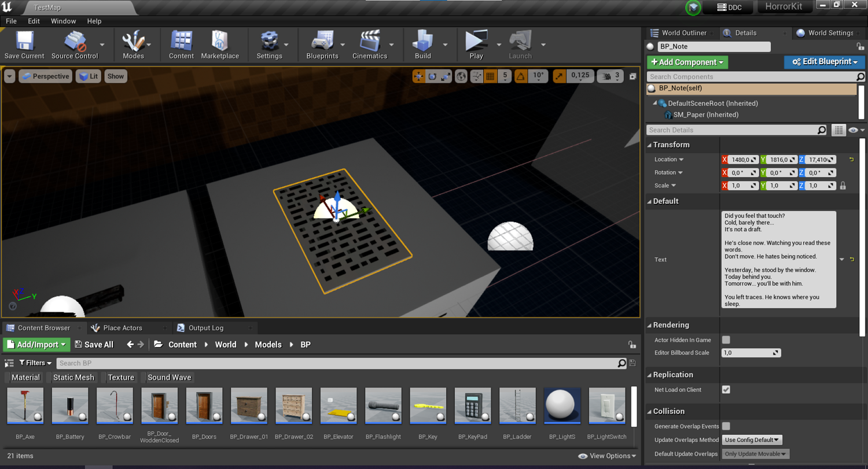Open the Edit menu

click(34, 21)
